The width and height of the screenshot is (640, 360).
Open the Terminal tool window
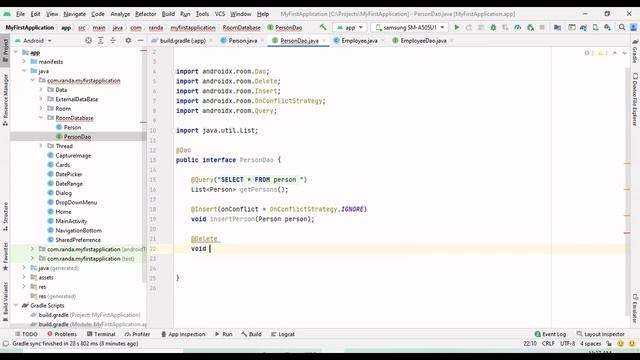pos(101,334)
